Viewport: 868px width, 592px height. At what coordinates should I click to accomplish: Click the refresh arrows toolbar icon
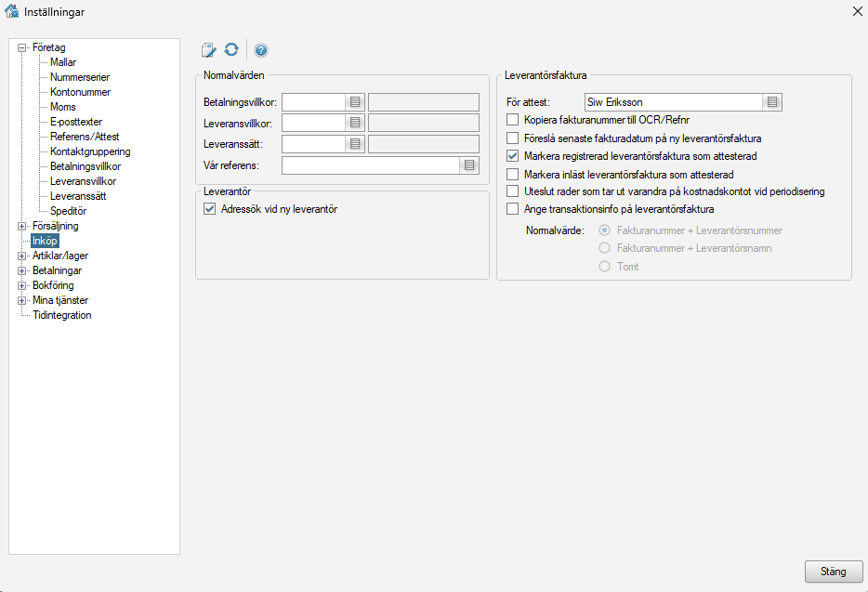click(x=231, y=50)
